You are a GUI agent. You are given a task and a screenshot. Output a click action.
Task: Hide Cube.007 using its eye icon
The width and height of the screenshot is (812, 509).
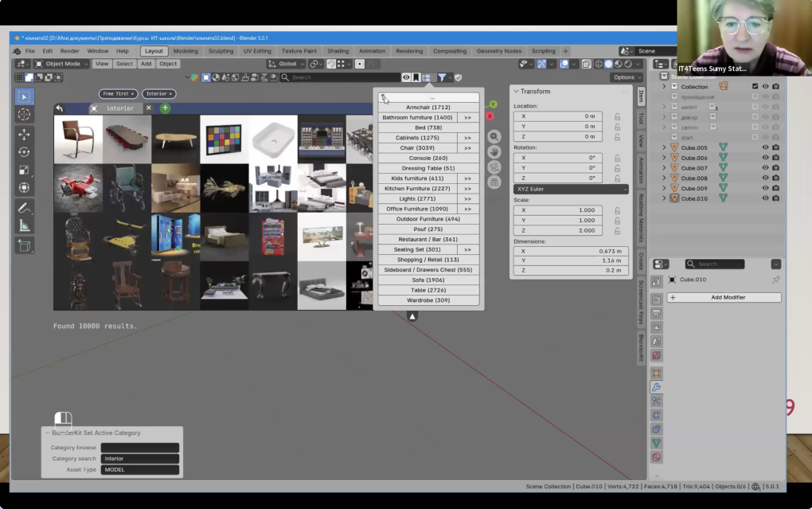tap(765, 168)
